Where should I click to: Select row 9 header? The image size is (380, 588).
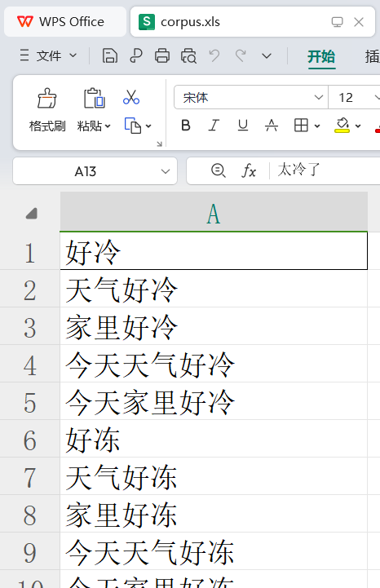29,551
